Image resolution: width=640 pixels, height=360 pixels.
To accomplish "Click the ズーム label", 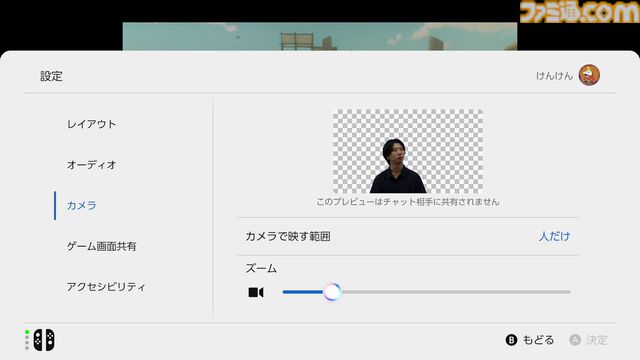I will point(261,269).
